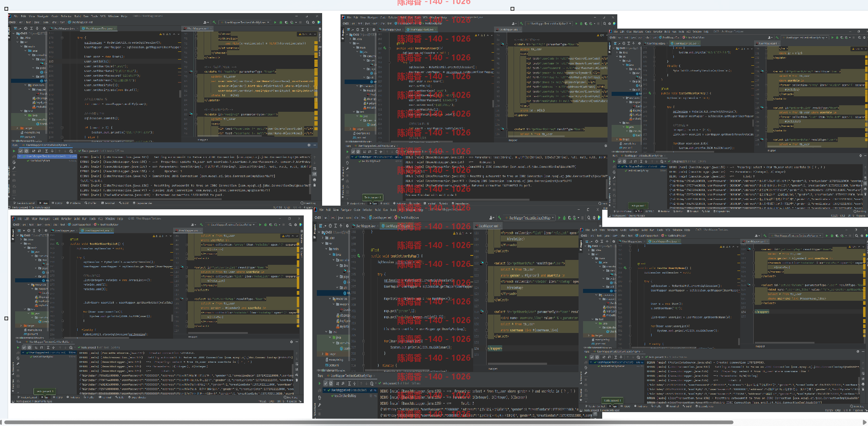Rerun tests in testModifyUser Run panel

[14, 151]
